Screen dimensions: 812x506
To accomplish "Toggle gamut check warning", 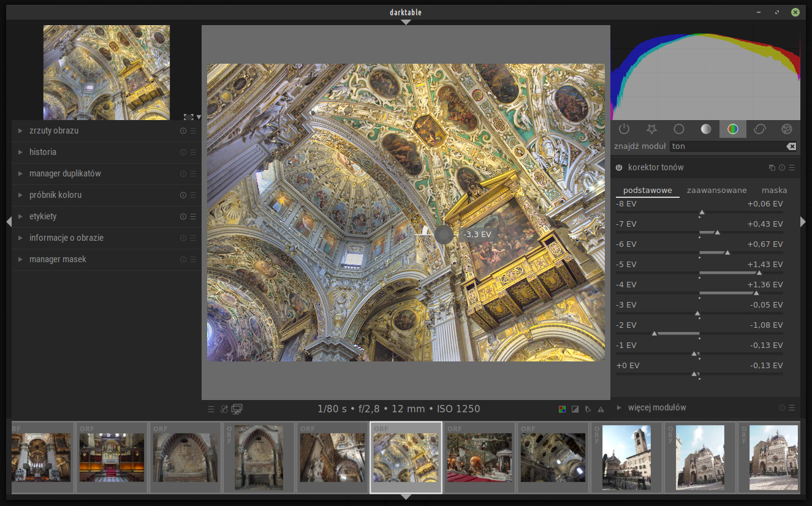I will point(601,409).
